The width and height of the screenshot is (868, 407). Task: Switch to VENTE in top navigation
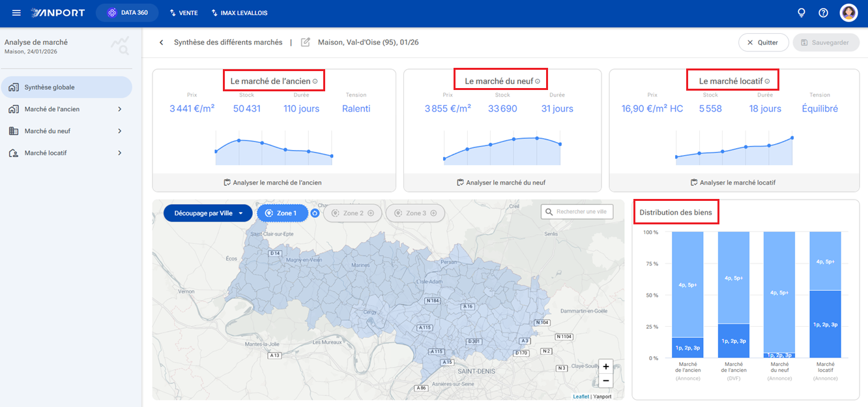point(183,13)
